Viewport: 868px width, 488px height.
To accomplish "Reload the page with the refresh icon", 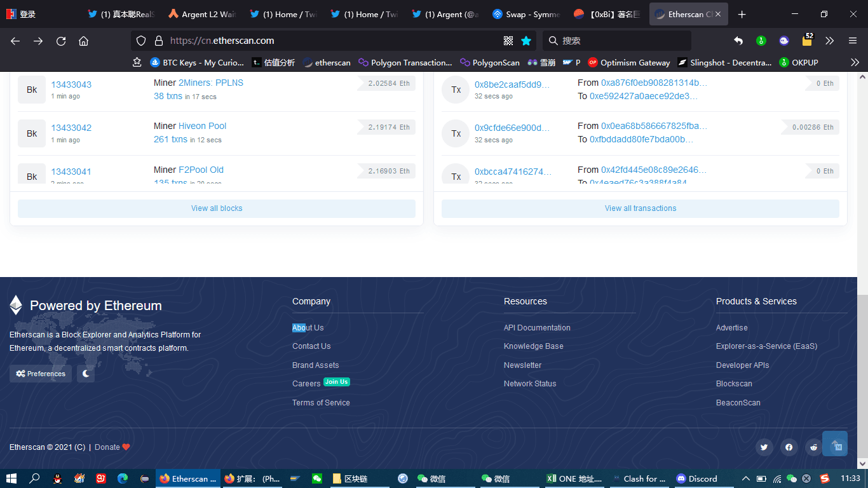I will pyautogui.click(x=61, y=41).
